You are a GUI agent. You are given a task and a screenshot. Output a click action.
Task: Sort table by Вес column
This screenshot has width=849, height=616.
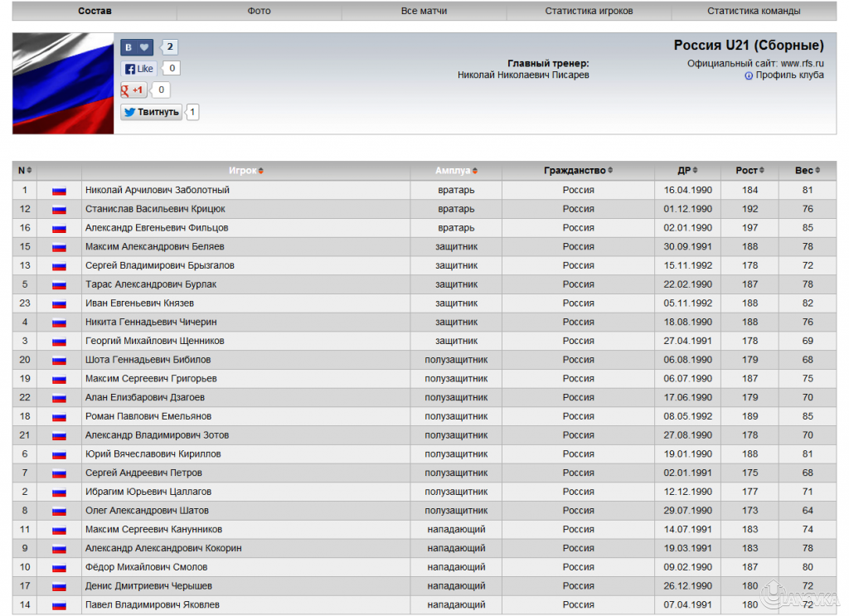(807, 171)
